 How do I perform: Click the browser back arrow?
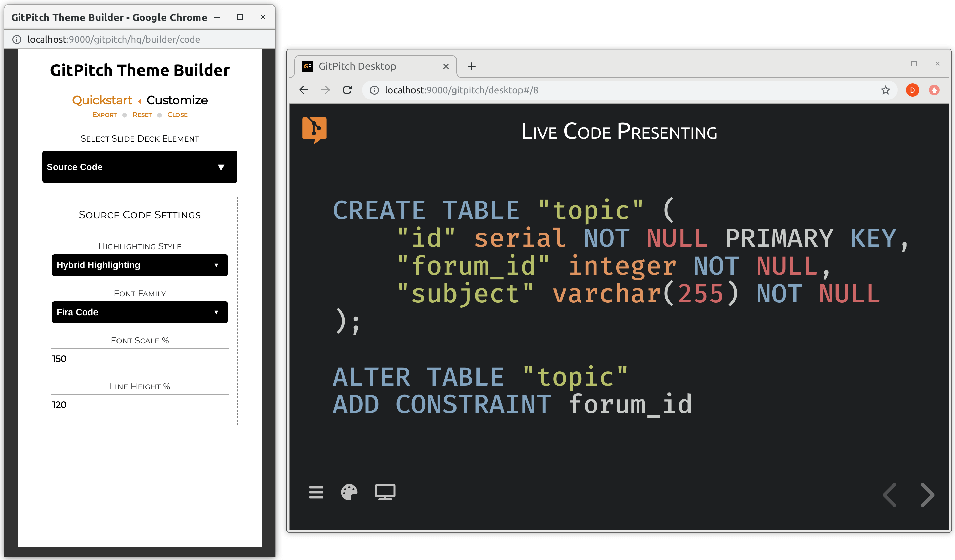(x=303, y=90)
